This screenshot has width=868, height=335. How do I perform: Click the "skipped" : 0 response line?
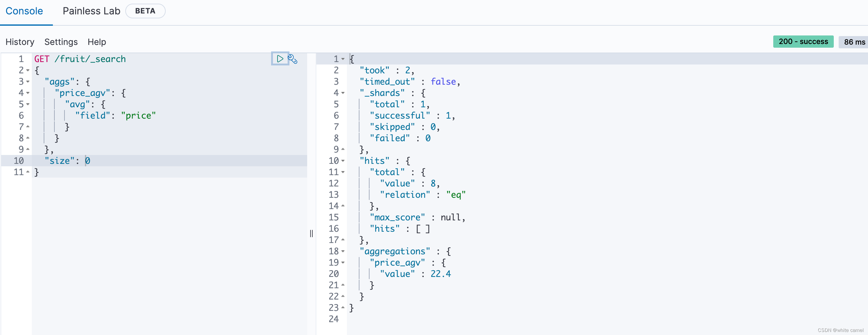point(405,127)
